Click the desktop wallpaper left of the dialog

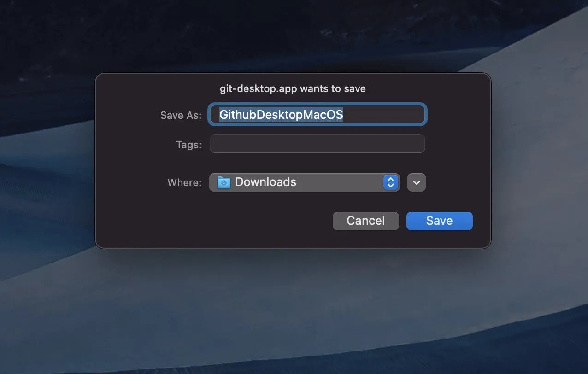tap(46, 161)
